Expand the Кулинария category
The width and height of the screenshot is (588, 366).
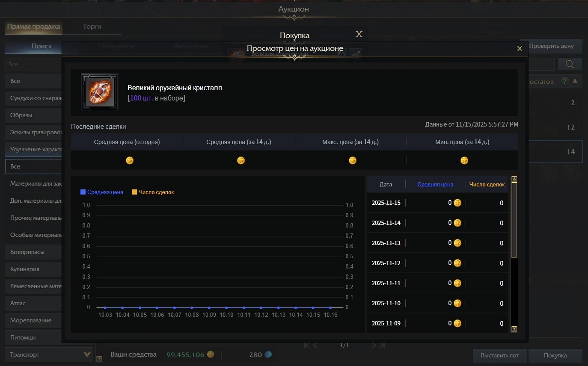tap(34, 269)
